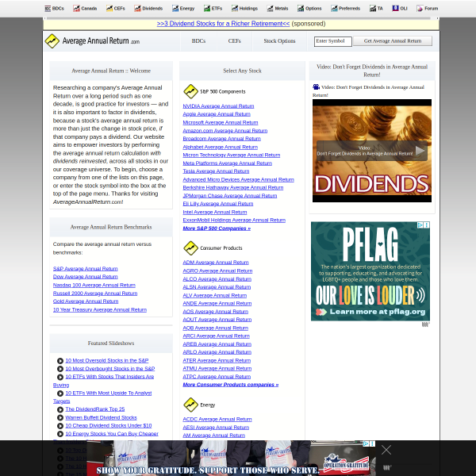Click the Get Average Annual Return button
The image size is (476, 476).
click(x=393, y=41)
